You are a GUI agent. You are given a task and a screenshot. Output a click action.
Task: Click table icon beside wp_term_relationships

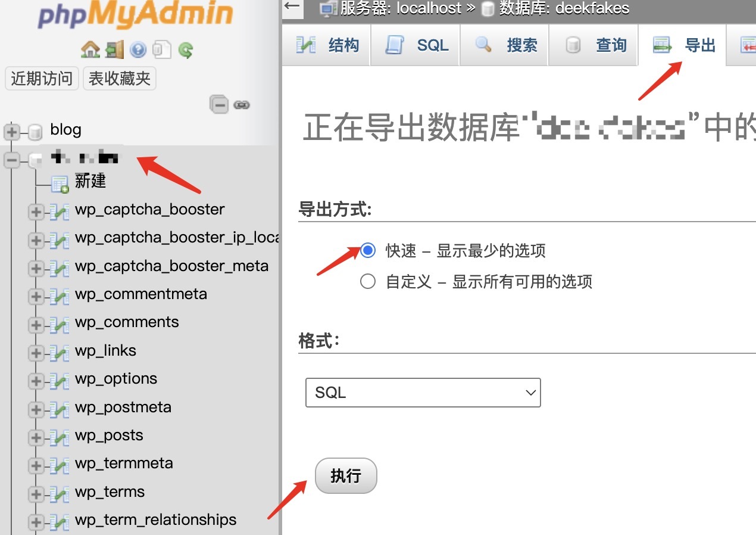click(x=60, y=522)
